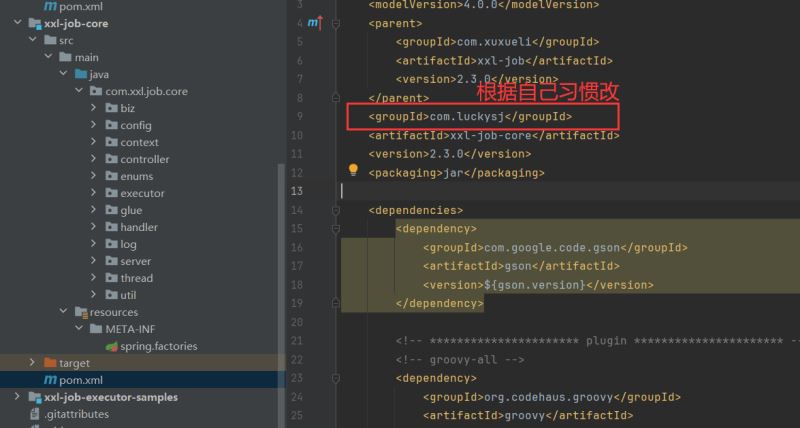Expand the biz package chevron
800x428 pixels.
click(x=93, y=108)
